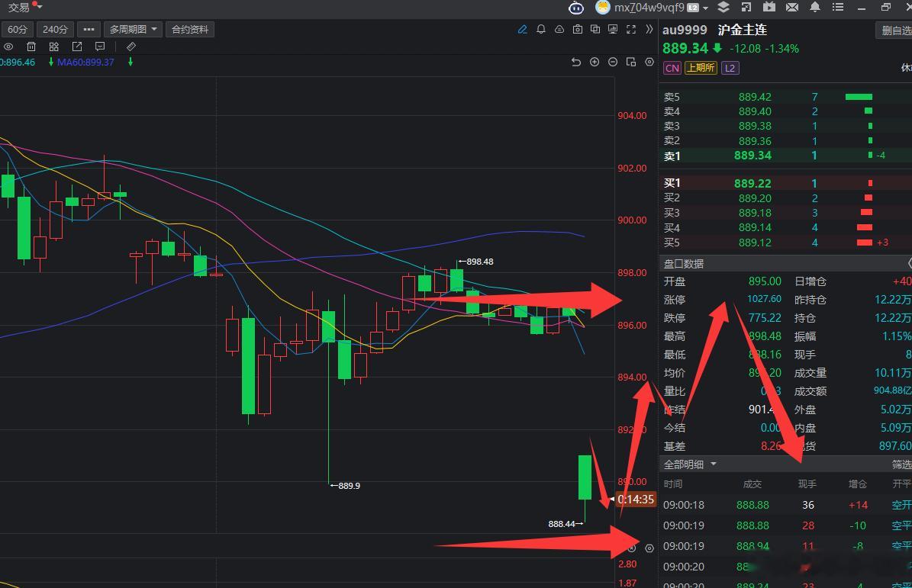
Task: Undo chart action with curved arrow
Action: point(575,62)
